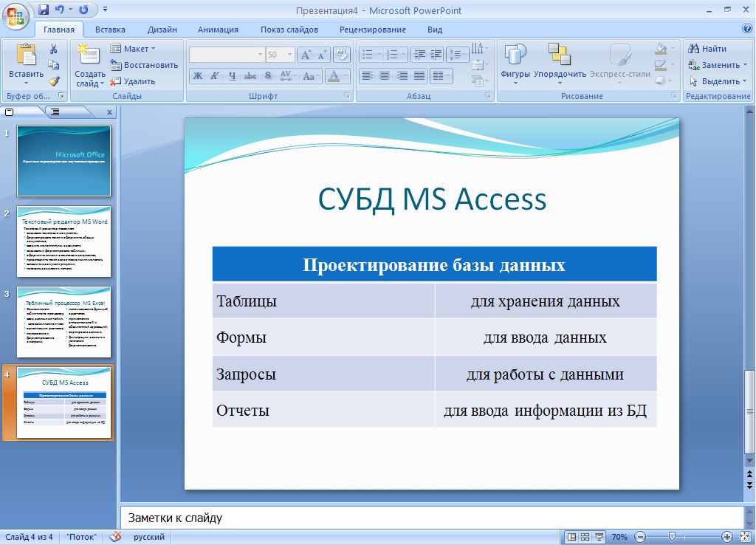Click the Вставить paste icon

tap(26, 54)
